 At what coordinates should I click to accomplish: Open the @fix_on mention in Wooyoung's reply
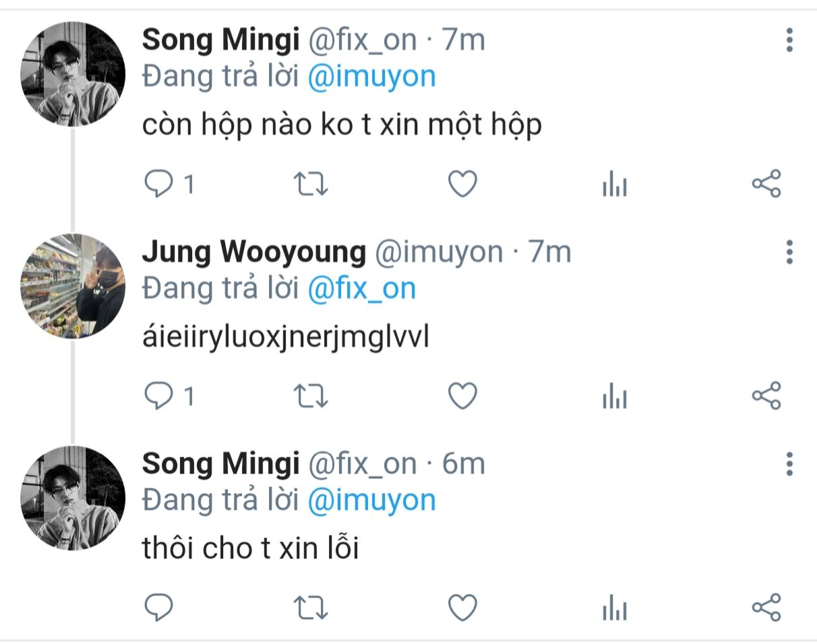click(x=361, y=288)
